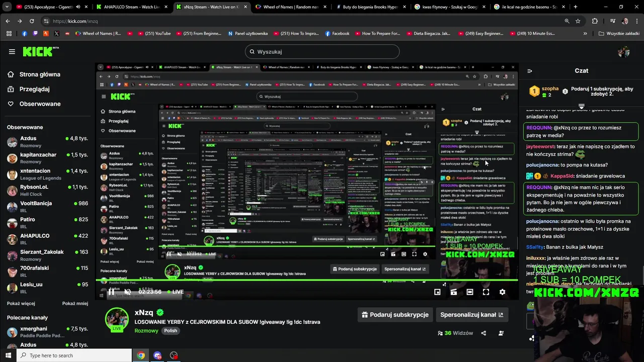Open Obserwowane in sidebar
The width and height of the screenshot is (644, 362).
pyautogui.click(x=34, y=104)
